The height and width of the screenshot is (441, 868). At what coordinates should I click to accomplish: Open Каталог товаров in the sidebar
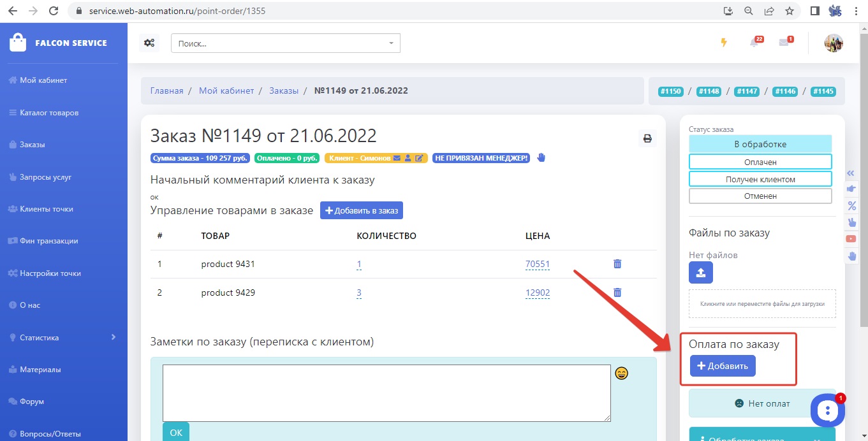point(49,113)
